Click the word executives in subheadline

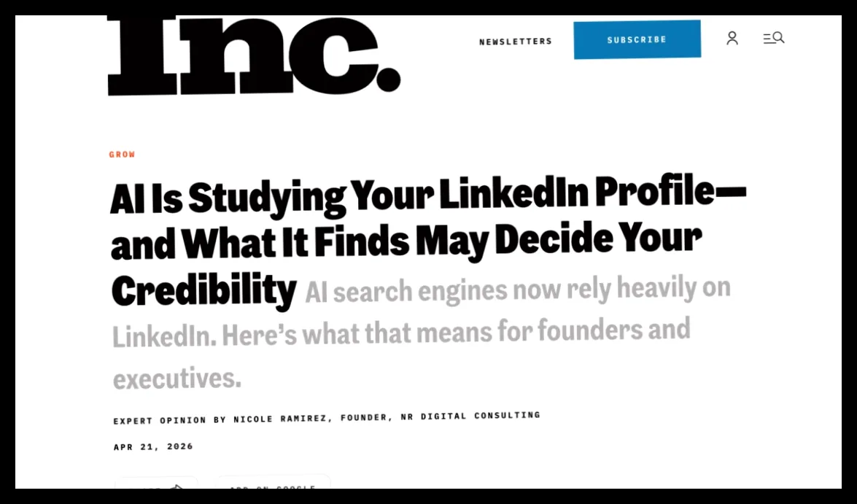coord(177,379)
